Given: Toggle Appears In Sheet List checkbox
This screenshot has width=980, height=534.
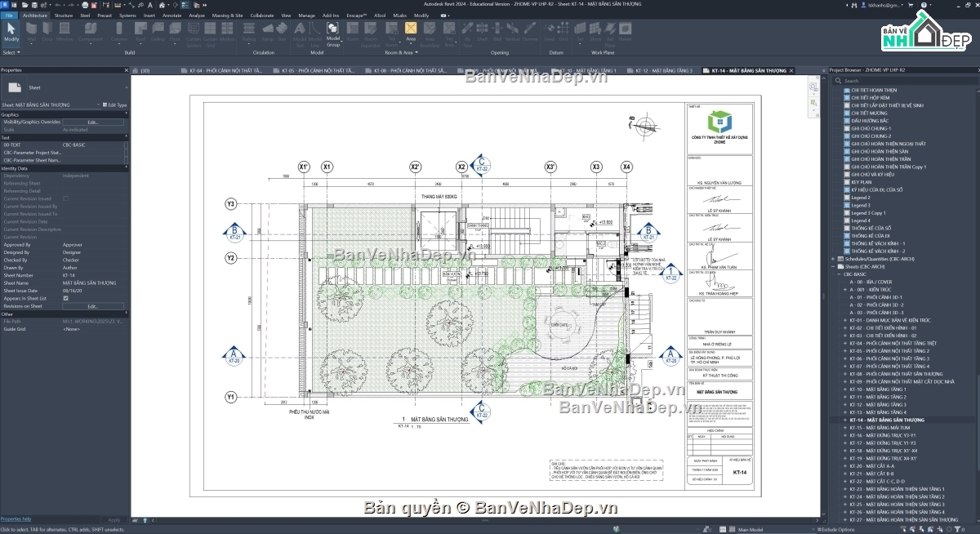Looking at the screenshot, I should [65, 298].
